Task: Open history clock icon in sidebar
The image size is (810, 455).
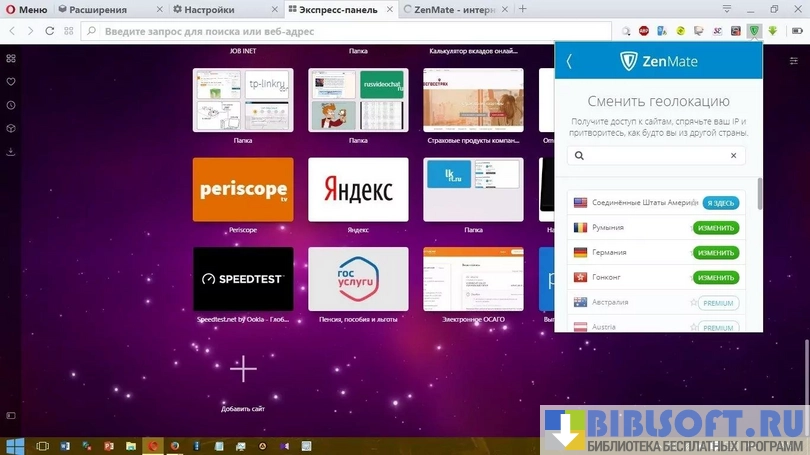Action: pyautogui.click(x=11, y=105)
